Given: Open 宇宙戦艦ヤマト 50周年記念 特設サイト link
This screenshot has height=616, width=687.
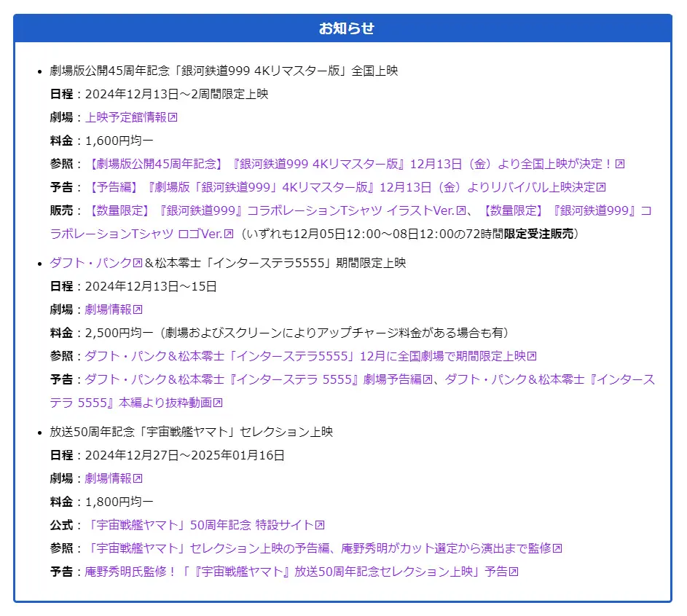Looking at the screenshot, I should tap(205, 525).
